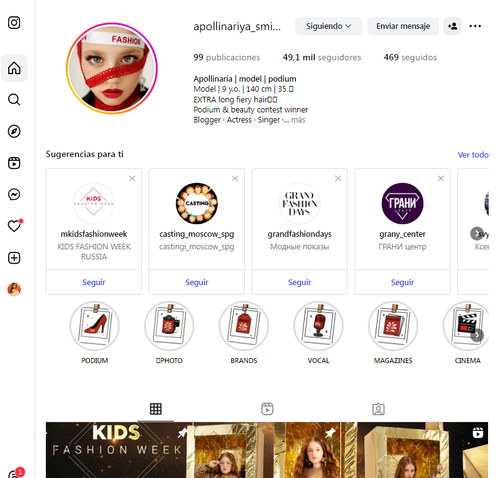Open the mkidsfashionweek profile avatar
This screenshot has width=500, height=478.
coord(94,203)
